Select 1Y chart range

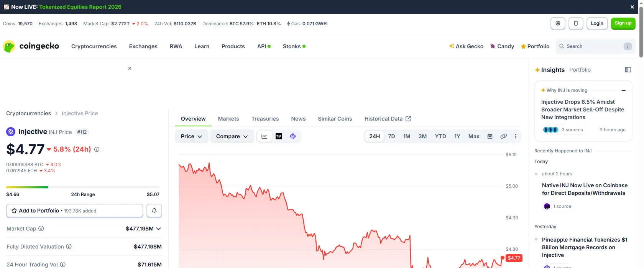tap(457, 136)
